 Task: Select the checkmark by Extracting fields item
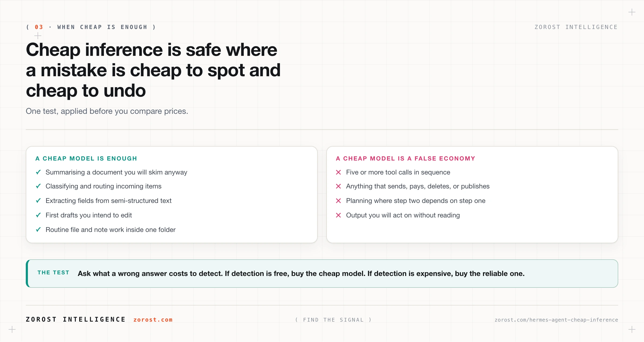pos(38,201)
